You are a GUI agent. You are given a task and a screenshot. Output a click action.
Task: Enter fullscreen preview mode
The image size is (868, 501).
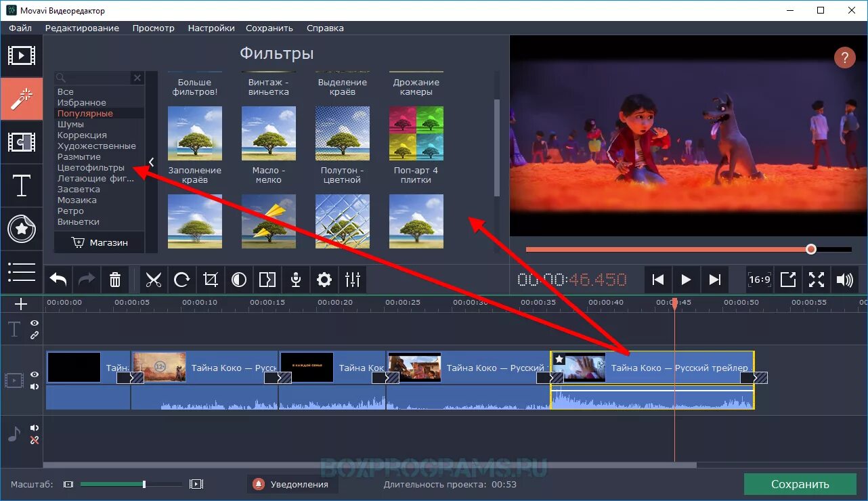click(x=817, y=280)
